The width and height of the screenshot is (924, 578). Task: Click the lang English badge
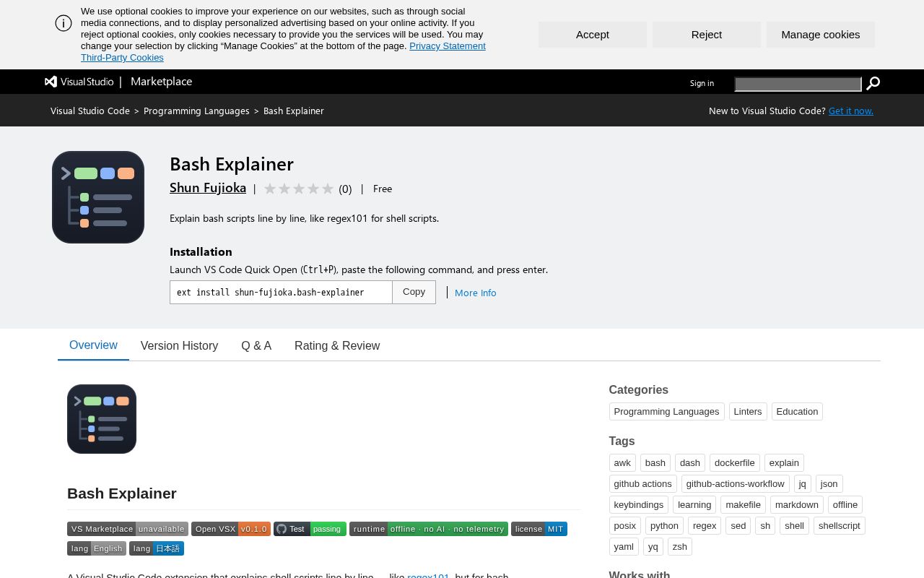(x=97, y=548)
